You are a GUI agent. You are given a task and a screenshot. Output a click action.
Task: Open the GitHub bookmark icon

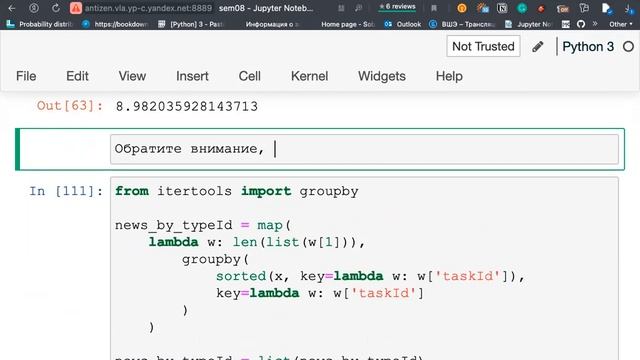(x=581, y=24)
